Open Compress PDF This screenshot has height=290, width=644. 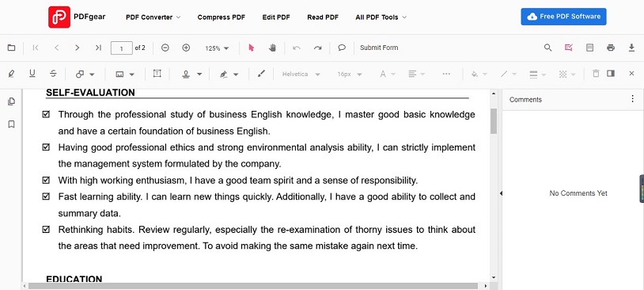(x=222, y=17)
